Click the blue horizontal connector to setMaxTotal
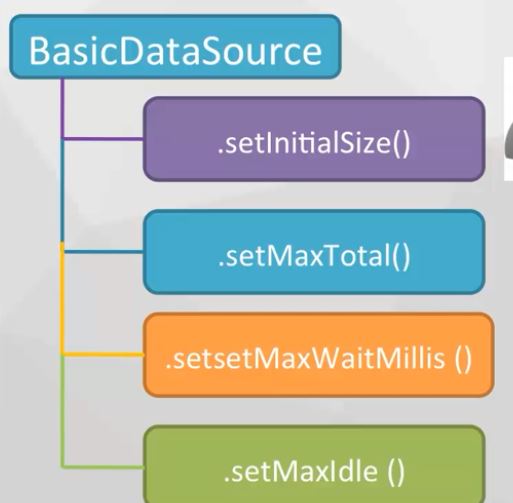This screenshot has width=513, height=503. [103, 251]
